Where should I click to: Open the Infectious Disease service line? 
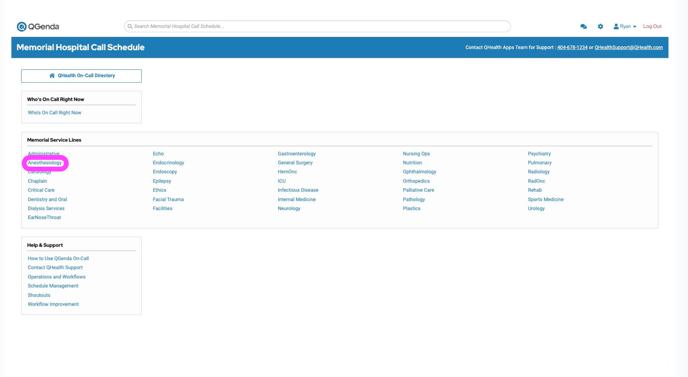tap(298, 190)
